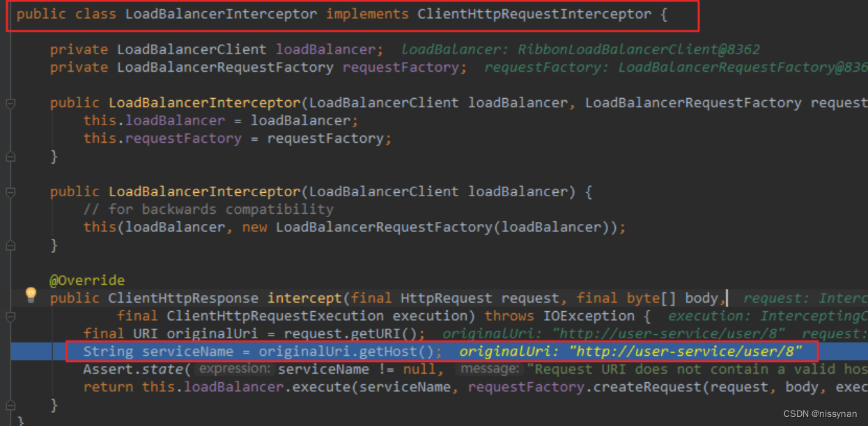Click this.requestFactory assignment statement
868x426 pixels.
pos(238,139)
